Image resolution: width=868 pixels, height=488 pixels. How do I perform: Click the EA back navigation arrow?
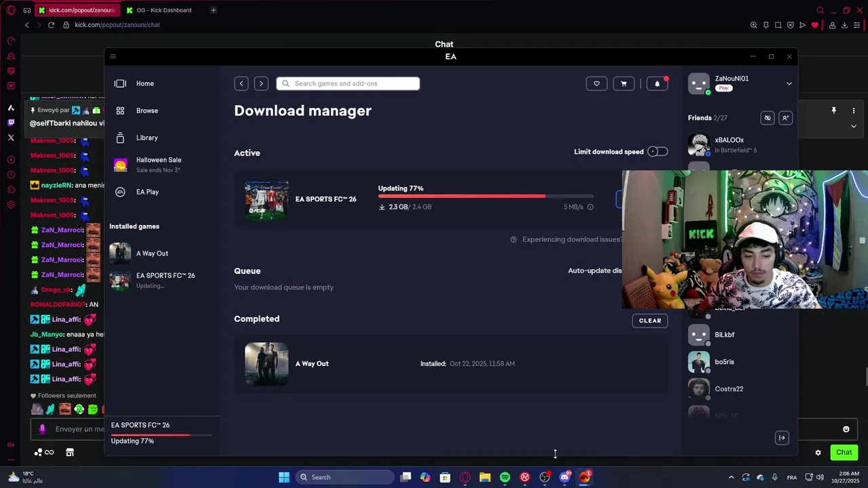[241, 83]
